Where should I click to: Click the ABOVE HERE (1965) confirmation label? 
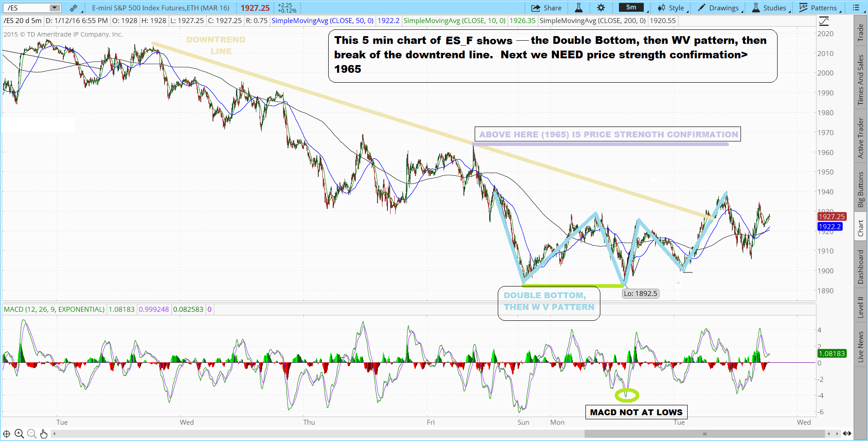coord(608,134)
